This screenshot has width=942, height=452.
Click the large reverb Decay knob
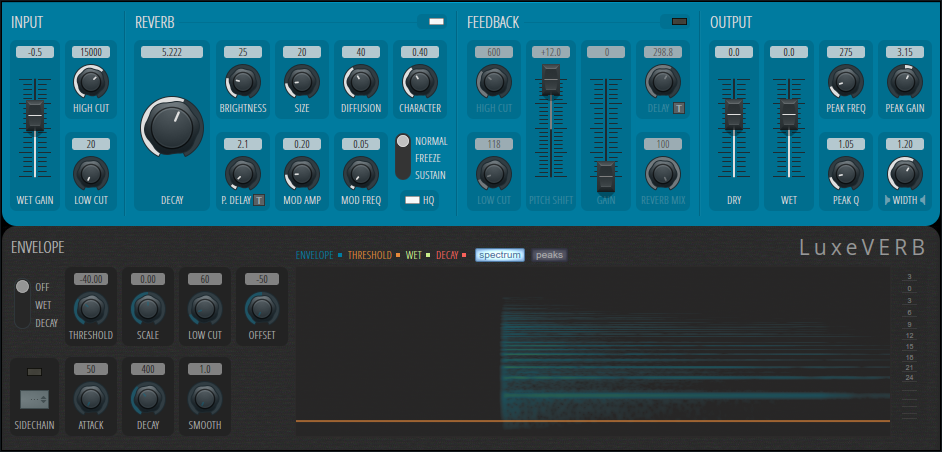click(172, 126)
